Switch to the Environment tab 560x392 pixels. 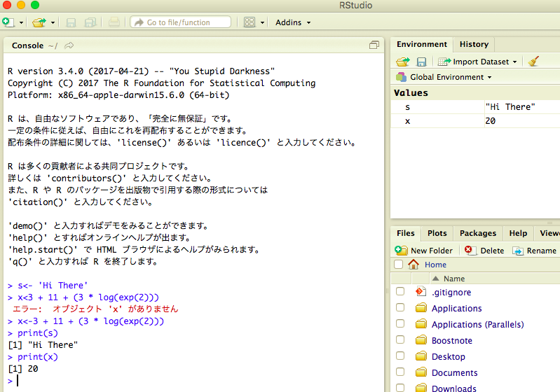coord(422,44)
